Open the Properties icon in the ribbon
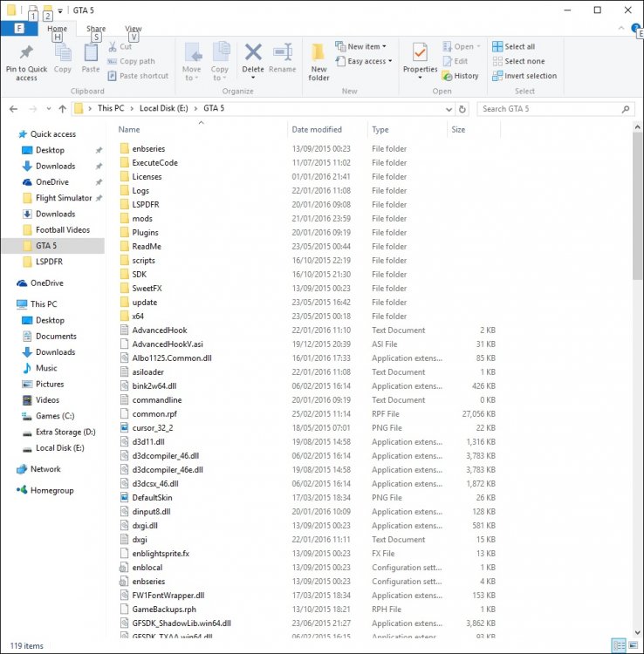Screen dimensions: 644x654 420,52
